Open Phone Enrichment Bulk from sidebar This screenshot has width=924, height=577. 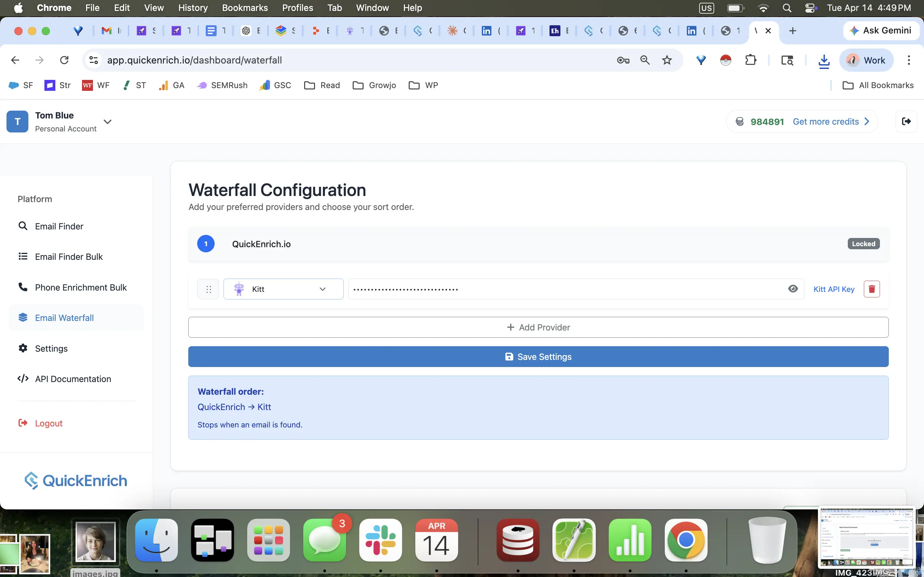click(x=81, y=287)
